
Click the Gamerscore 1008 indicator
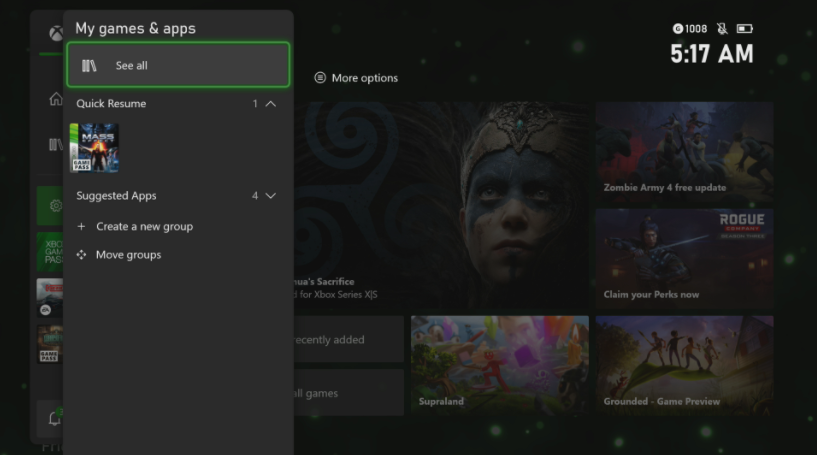[x=690, y=29]
